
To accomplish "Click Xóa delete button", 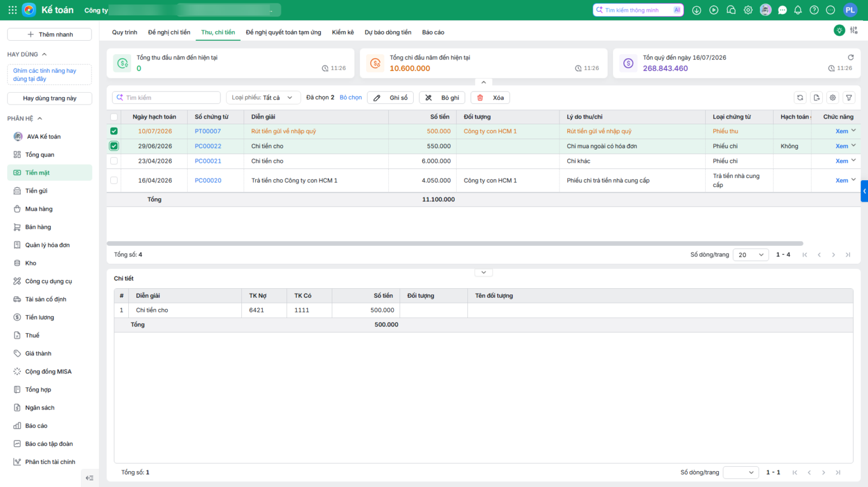I will click(x=491, y=98).
